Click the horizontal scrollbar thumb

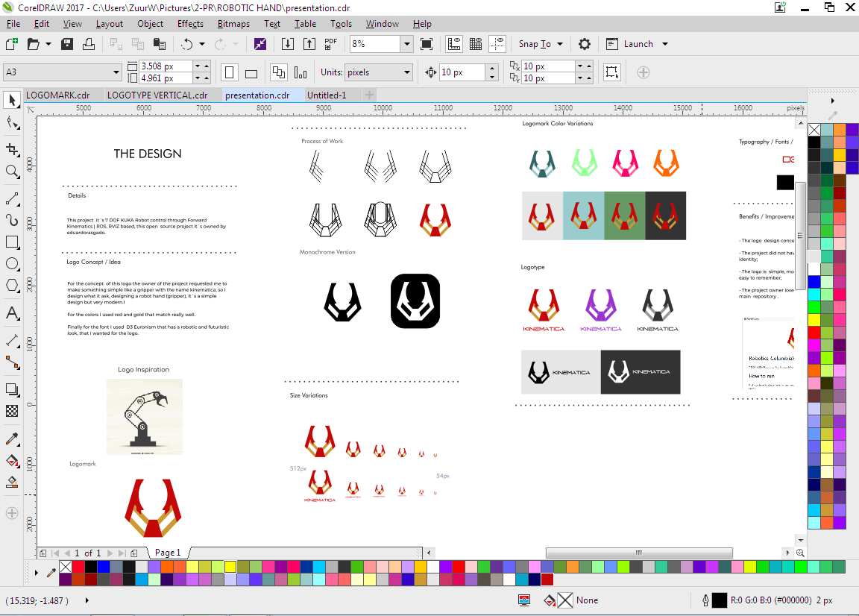[639, 553]
